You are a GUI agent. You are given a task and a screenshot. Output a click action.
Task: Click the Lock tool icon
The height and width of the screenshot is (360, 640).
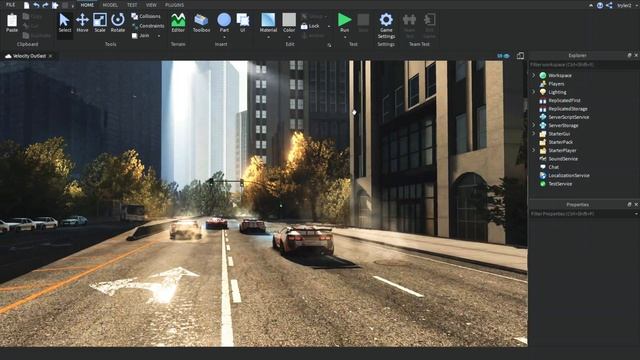[304, 26]
